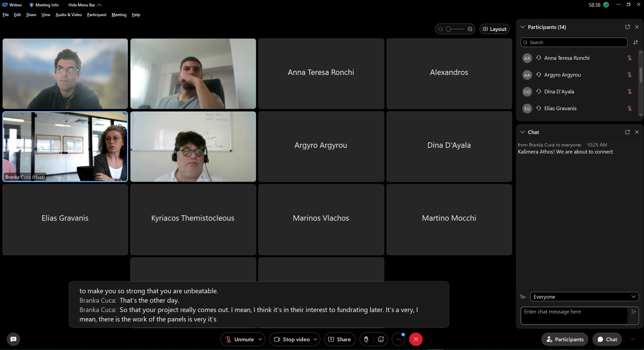The height and width of the screenshot is (350, 644).
Task: Open the Everyone recipient dropdown
Action: [x=584, y=297]
